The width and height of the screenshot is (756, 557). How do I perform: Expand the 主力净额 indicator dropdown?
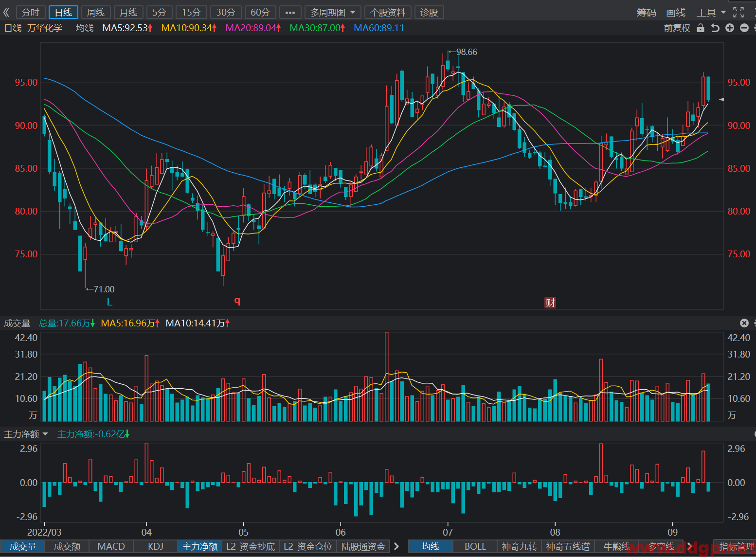[x=26, y=434]
